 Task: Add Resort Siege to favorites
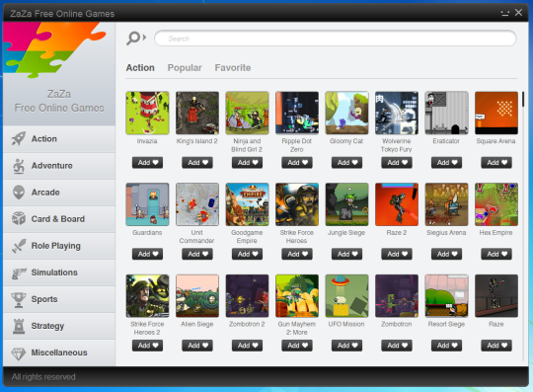[447, 346]
